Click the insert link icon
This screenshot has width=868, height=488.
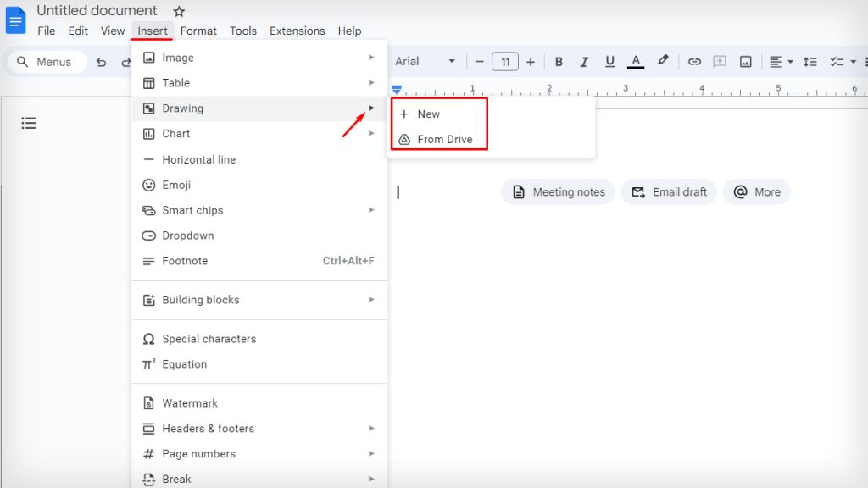click(694, 61)
